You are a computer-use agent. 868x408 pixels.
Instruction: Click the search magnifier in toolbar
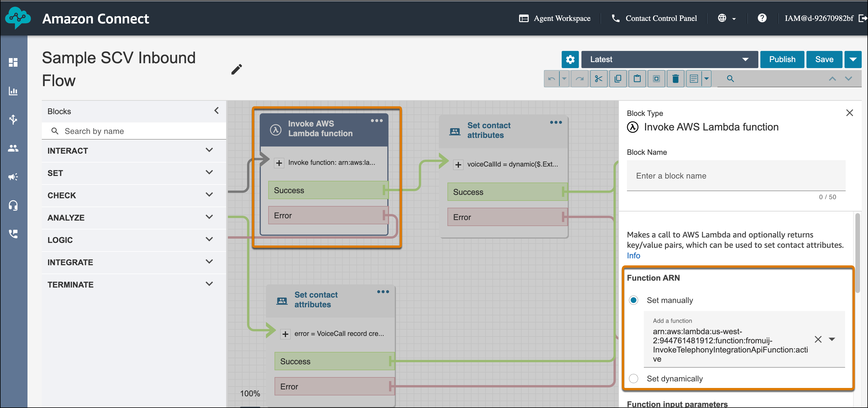pyautogui.click(x=730, y=79)
